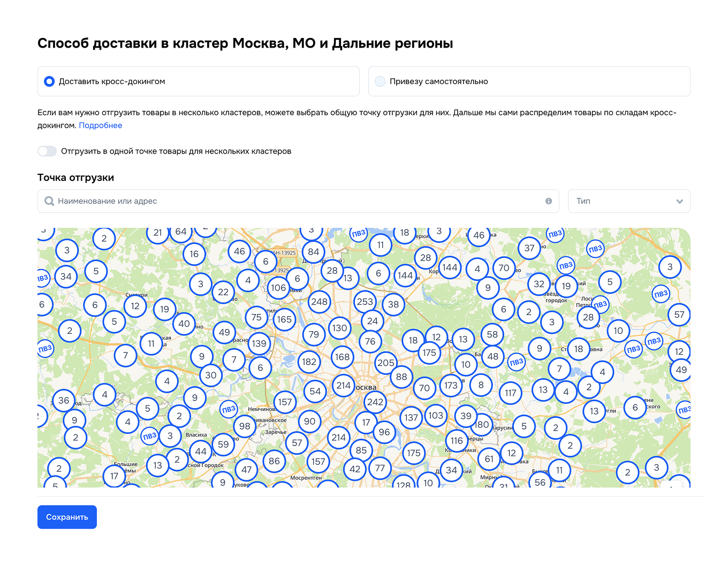Open the "Подробнее" link

pos(101,125)
